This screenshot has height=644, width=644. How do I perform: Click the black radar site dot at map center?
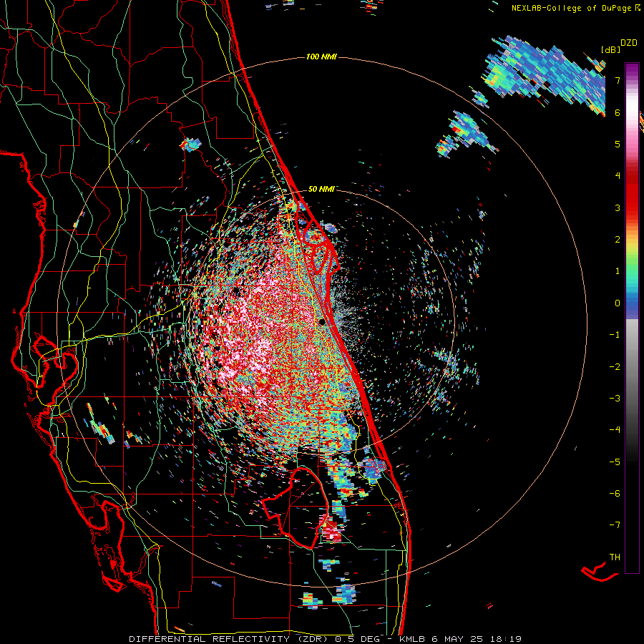coord(322,321)
